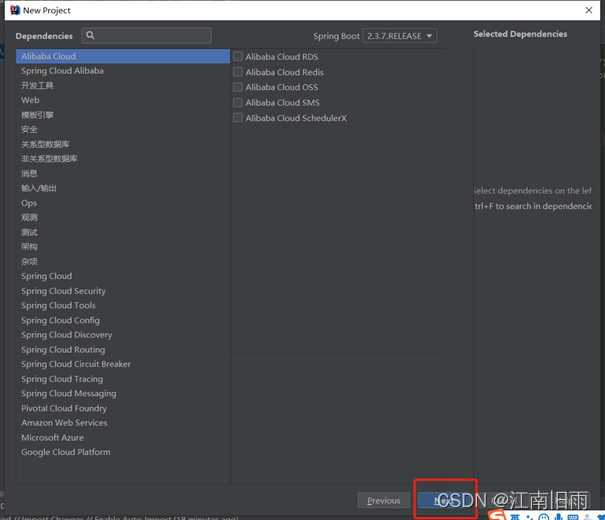Go back with the Previous button
The height and width of the screenshot is (520, 605).
(x=384, y=500)
